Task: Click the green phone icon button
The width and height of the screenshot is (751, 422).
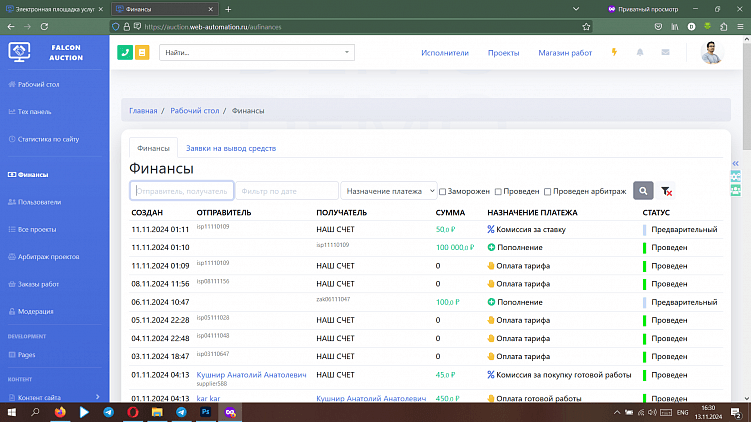Action: [126, 52]
